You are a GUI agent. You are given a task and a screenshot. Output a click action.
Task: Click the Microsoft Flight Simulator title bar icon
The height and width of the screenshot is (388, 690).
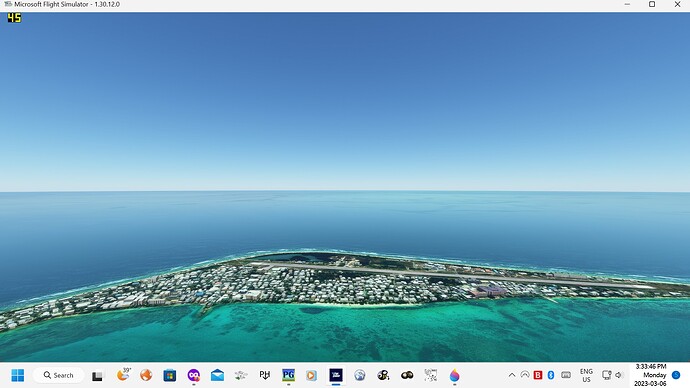click(x=8, y=4)
